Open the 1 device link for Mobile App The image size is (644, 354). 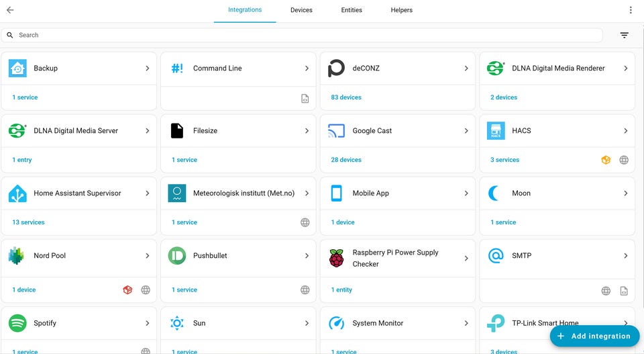[x=343, y=222]
